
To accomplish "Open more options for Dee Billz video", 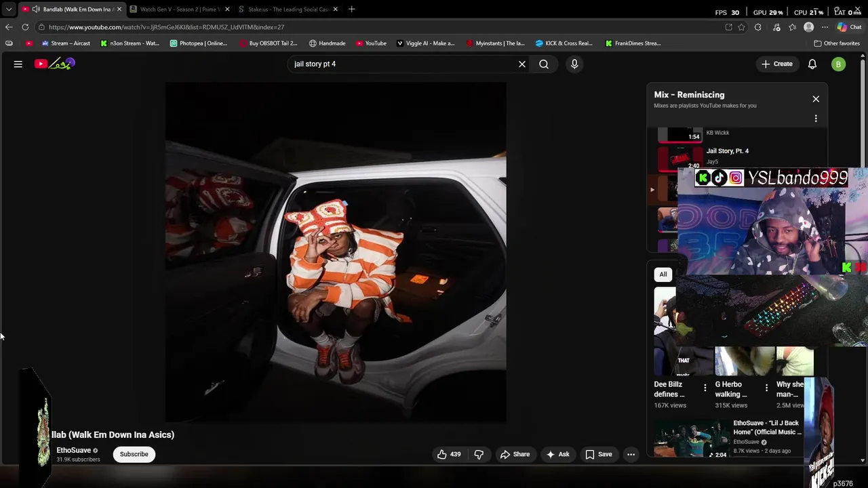I will pyautogui.click(x=705, y=388).
